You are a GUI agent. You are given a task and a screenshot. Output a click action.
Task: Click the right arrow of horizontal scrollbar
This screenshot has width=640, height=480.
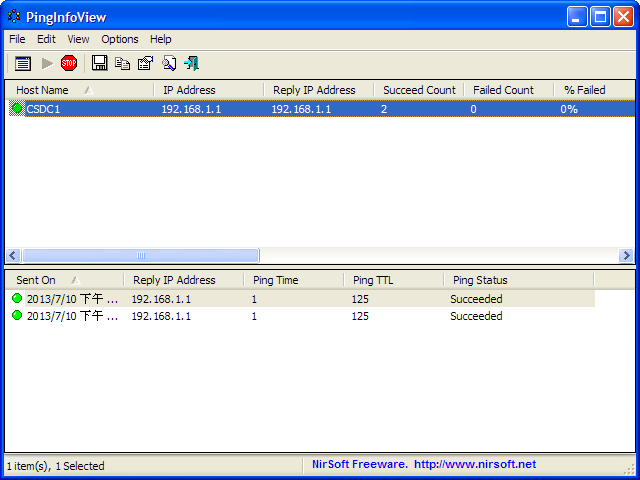pos(626,256)
